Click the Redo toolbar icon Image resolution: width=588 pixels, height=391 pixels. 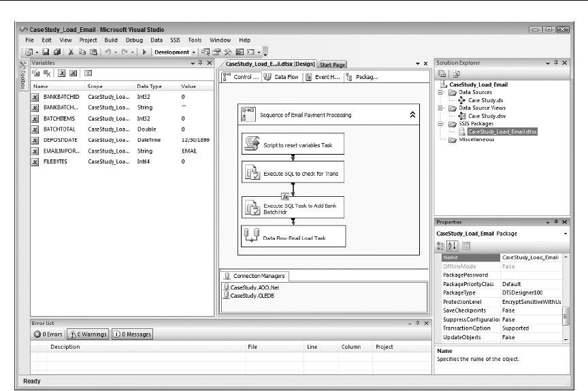click(x=124, y=52)
